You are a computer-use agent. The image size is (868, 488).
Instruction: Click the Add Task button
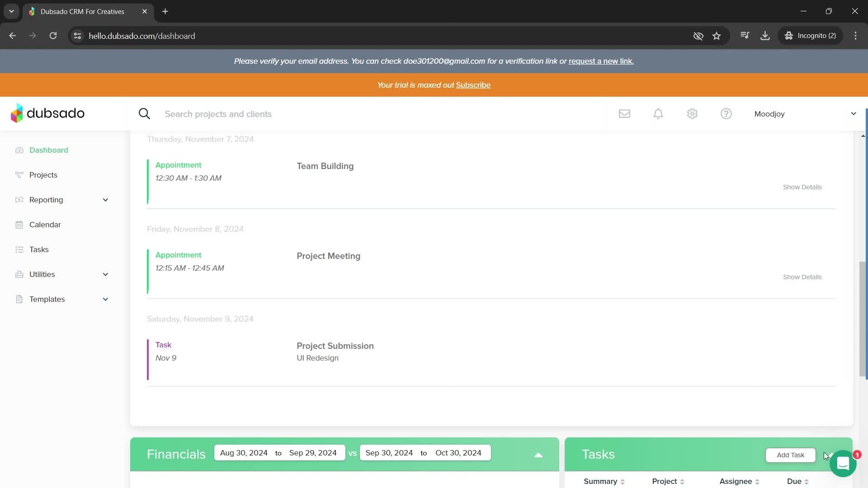[x=790, y=455]
